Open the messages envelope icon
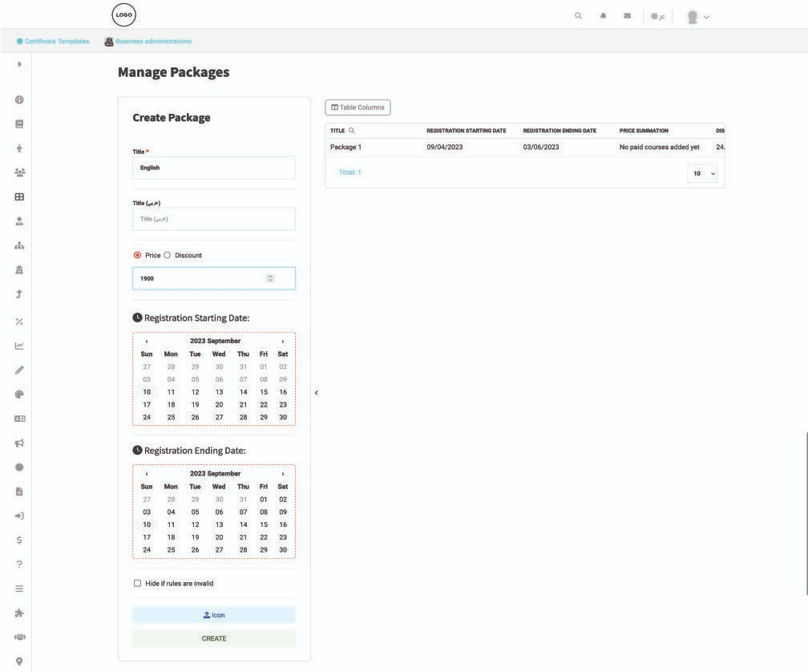Image resolution: width=808 pixels, height=672 pixels. (x=627, y=16)
